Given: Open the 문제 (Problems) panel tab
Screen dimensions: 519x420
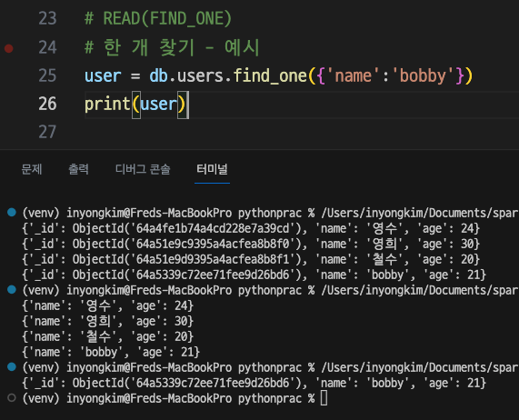Looking at the screenshot, I should coord(32,169).
